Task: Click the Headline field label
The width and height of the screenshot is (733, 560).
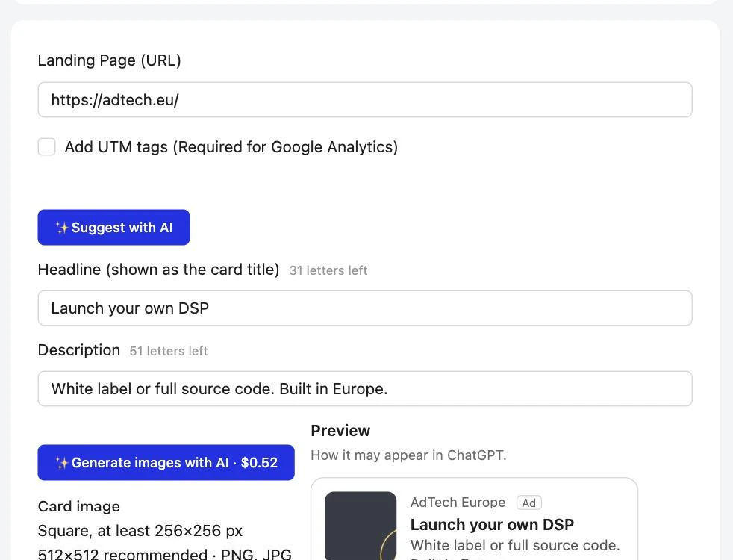Action: (x=158, y=270)
